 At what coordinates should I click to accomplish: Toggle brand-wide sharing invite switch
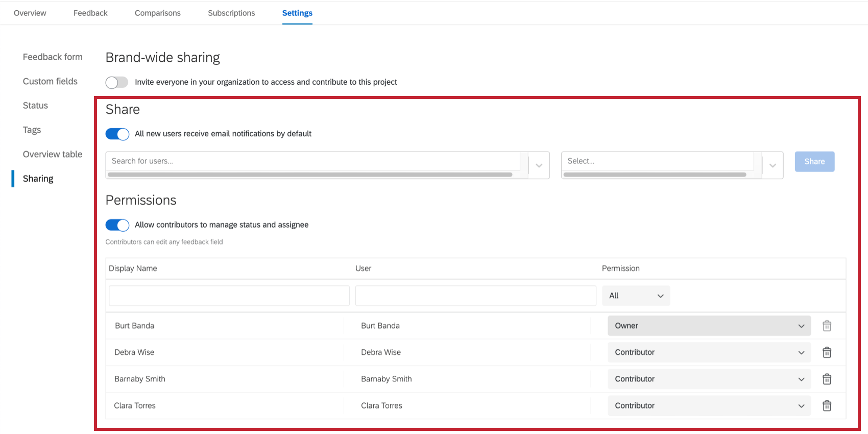click(117, 82)
